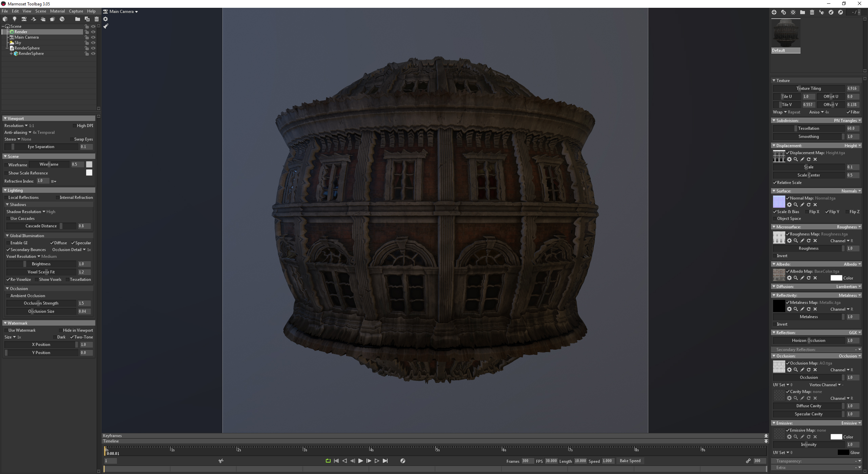
Task: Toggle Use Watermark checkbox
Action: 6,330
